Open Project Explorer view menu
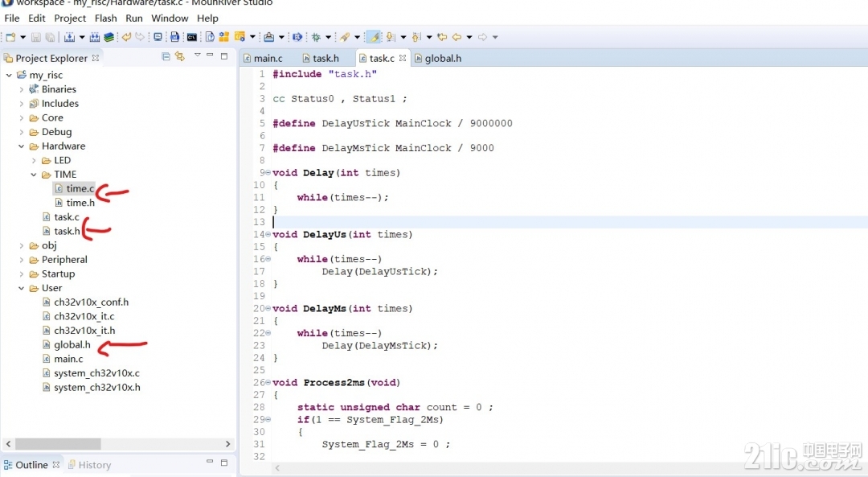The image size is (868, 477). pos(197,55)
